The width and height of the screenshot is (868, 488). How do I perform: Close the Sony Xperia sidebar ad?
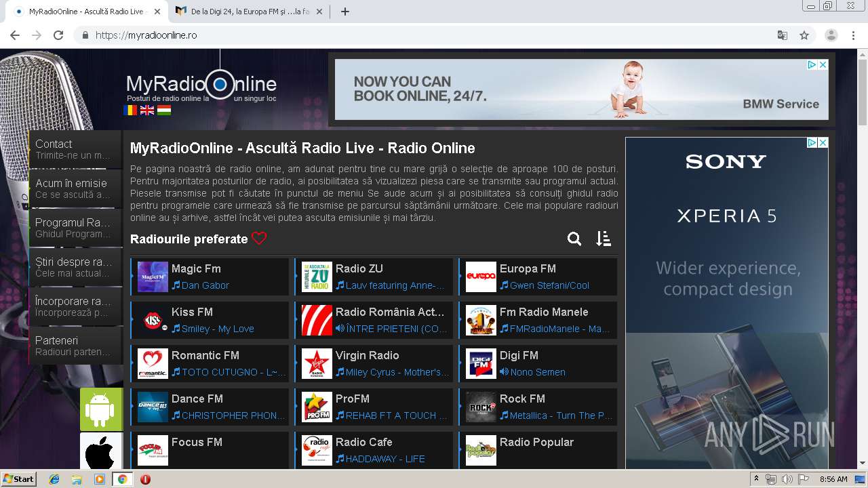click(x=823, y=143)
